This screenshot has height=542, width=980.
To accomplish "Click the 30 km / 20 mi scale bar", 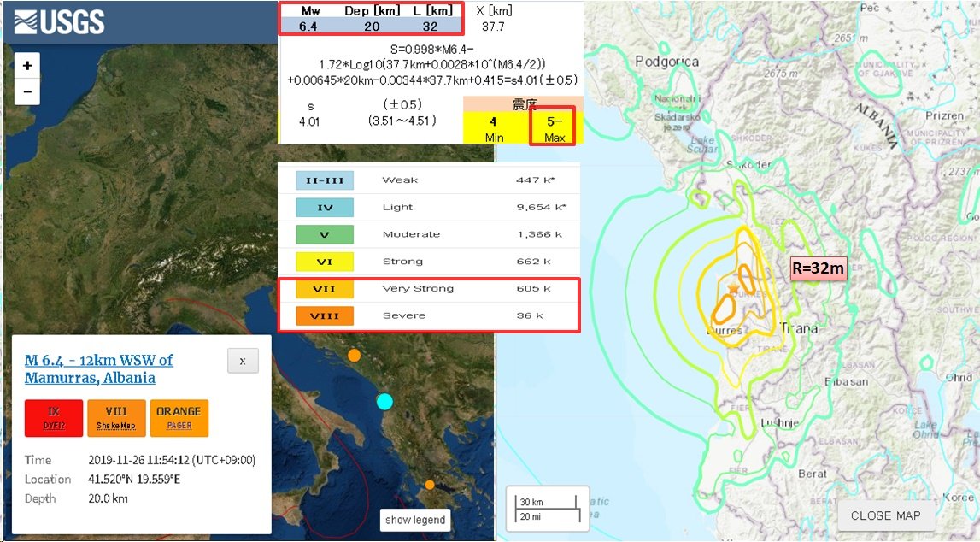I will (548, 509).
